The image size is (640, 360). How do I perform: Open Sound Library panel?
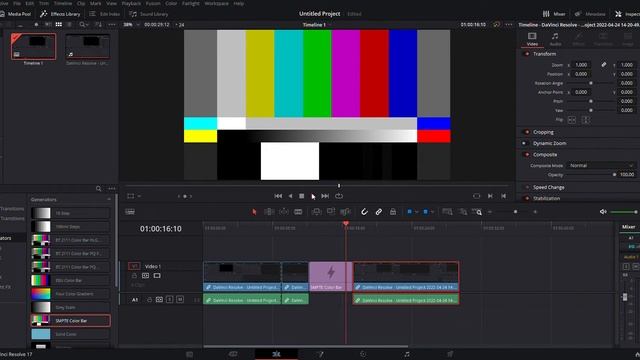click(149, 14)
